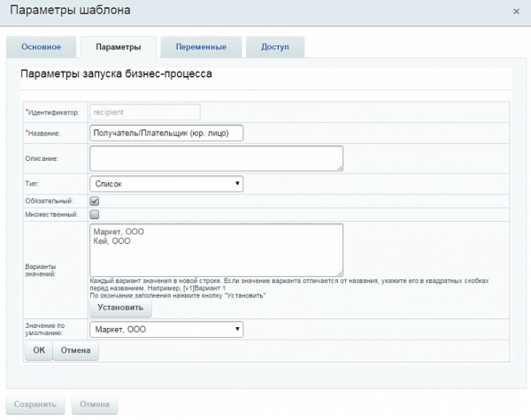This screenshot has height=420, width=531.
Task: Select the Параметры tab
Action: tap(117, 47)
